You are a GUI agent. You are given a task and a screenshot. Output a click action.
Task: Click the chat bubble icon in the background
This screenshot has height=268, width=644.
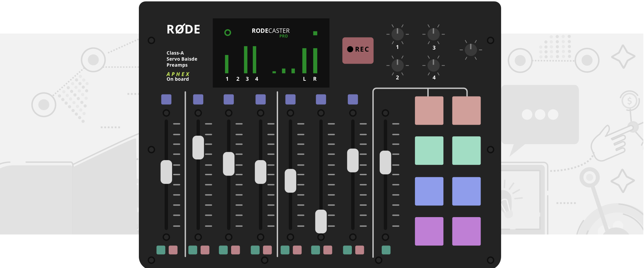540,121
